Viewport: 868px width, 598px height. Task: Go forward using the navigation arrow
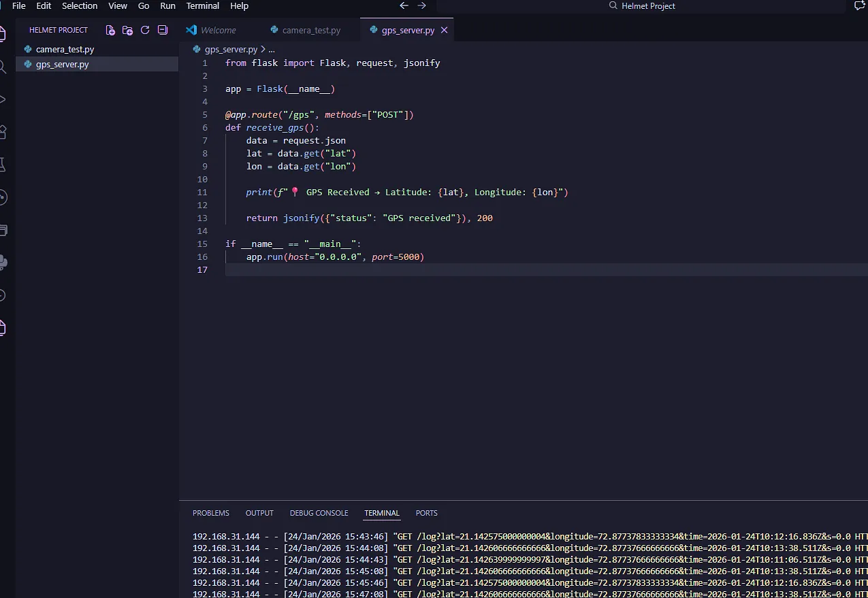pos(422,5)
